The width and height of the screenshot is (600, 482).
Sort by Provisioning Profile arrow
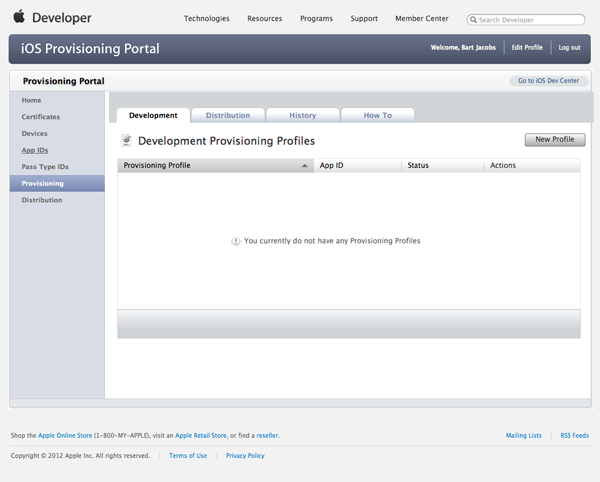coord(305,166)
